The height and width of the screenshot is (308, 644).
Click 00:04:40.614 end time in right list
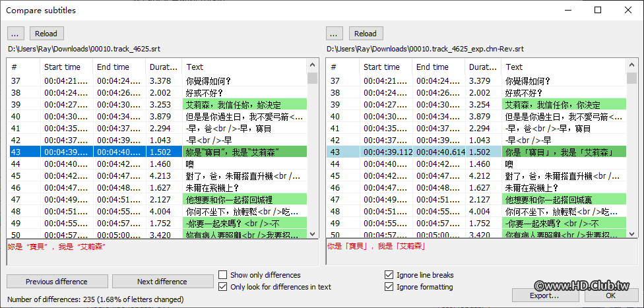click(441, 152)
